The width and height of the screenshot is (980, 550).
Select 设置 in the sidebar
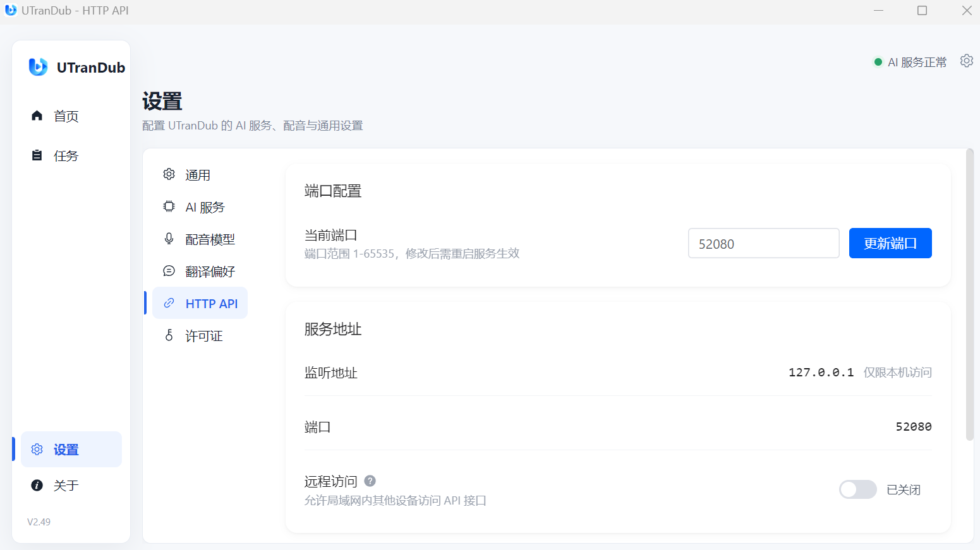click(71, 450)
